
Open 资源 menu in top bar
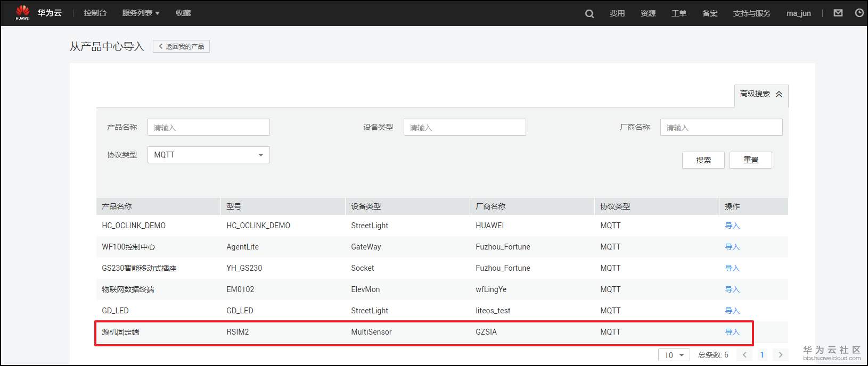648,13
